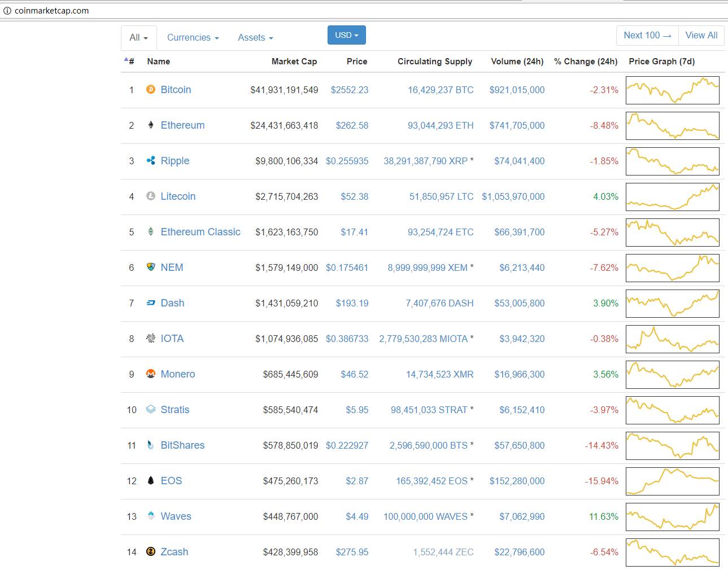Click Dash supply 7,407,676 DASH
This screenshot has width=728, height=570.
point(439,302)
